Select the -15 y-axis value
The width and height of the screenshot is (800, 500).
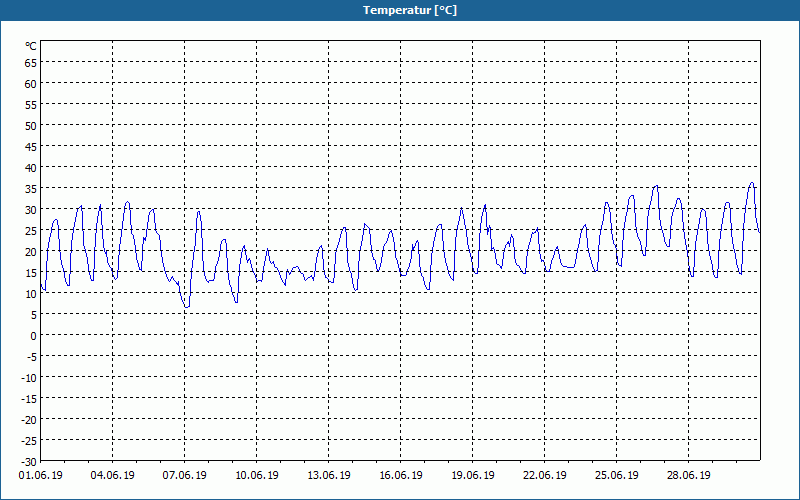[29, 399]
